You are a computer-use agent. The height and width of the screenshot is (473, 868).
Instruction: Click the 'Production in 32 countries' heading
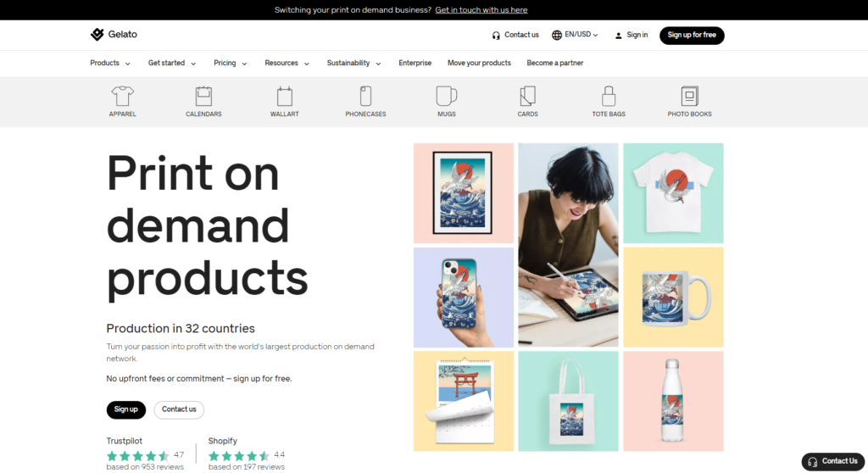[x=181, y=328]
